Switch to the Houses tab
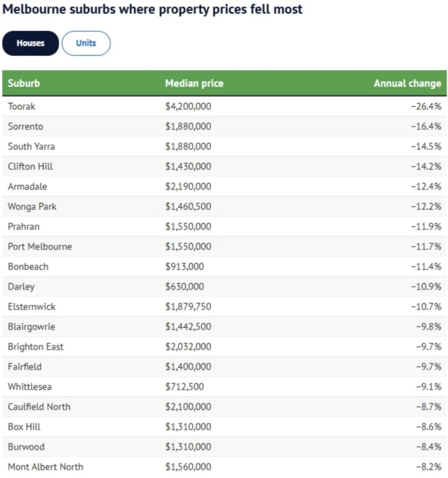 (30, 43)
